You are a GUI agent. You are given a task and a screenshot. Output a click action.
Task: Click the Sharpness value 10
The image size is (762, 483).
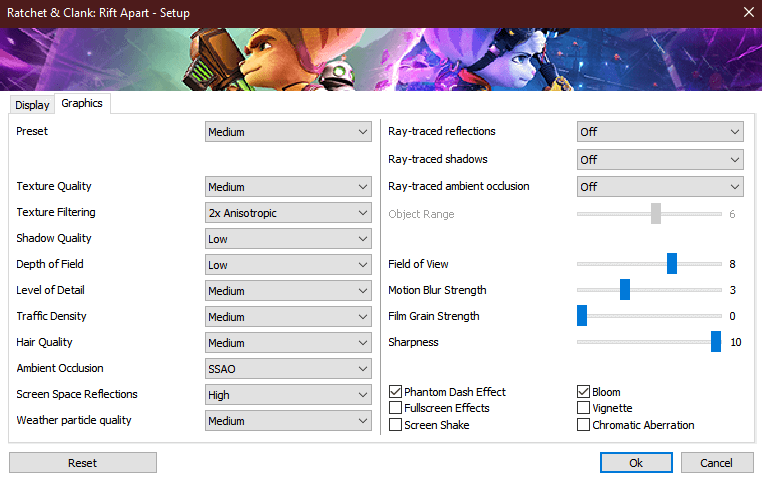pos(736,342)
